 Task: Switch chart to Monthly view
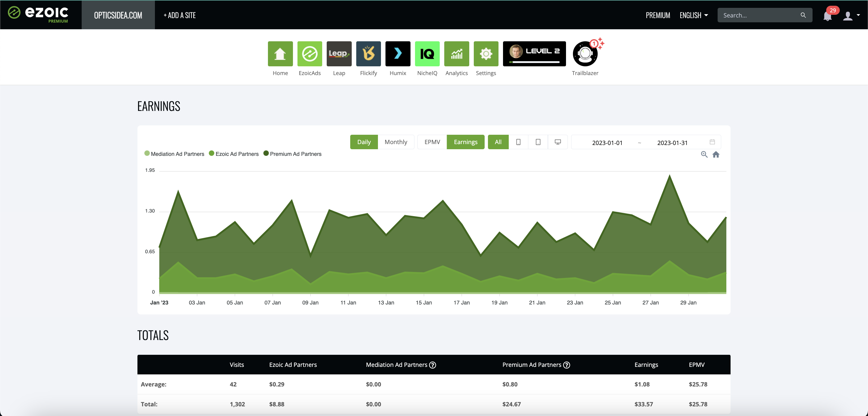tap(396, 142)
